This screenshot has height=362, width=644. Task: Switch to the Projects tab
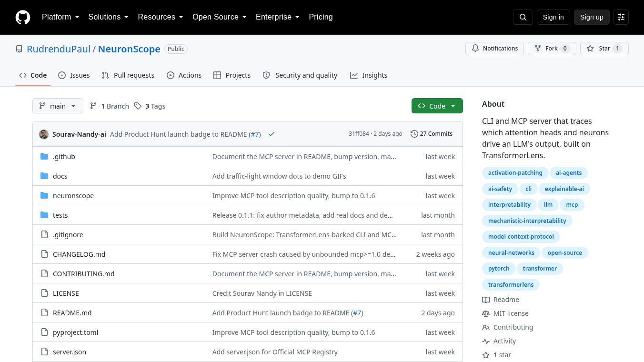[232, 75]
